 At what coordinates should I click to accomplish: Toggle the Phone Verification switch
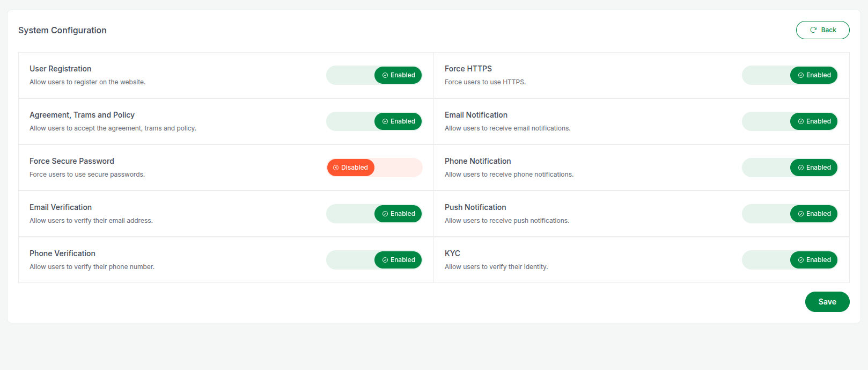pos(374,260)
